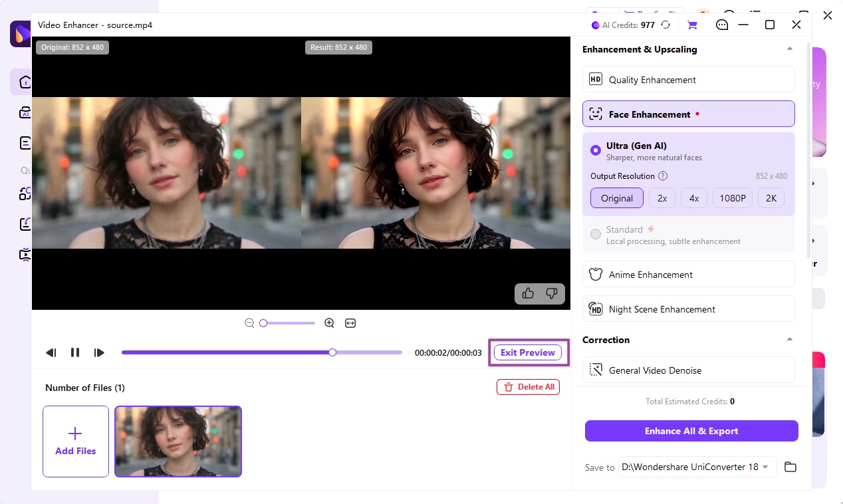Viewport: 843px width, 504px height.
Task: Select the source.mp4 thumbnail in file list
Action: pyautogui.click(x=178, y=441)
